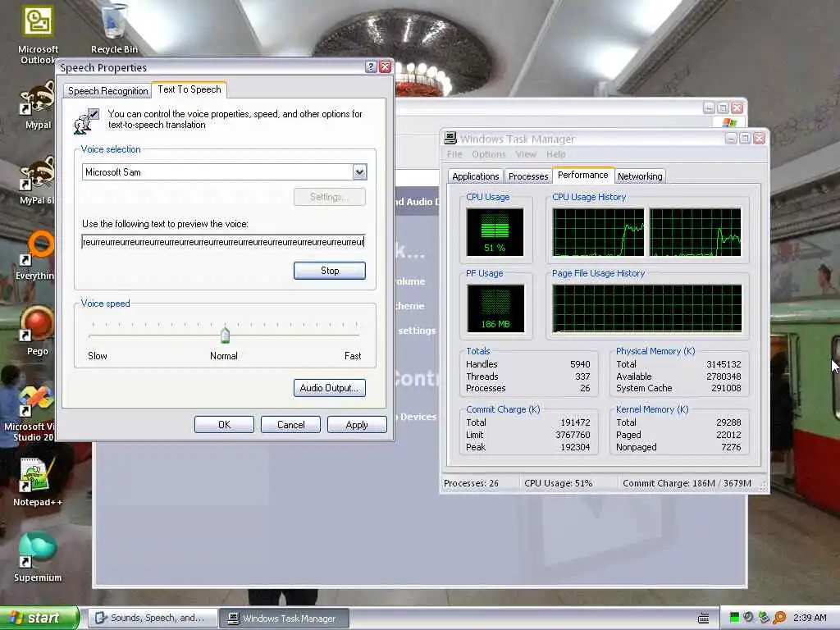Viewport: 840px width, 630px height.
Task: Click the Available memory value 2780348
Action: pos(724,377)
